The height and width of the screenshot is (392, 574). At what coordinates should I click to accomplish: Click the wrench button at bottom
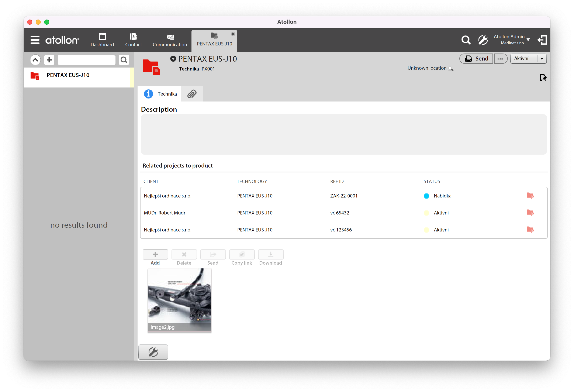tap(153, 352)
